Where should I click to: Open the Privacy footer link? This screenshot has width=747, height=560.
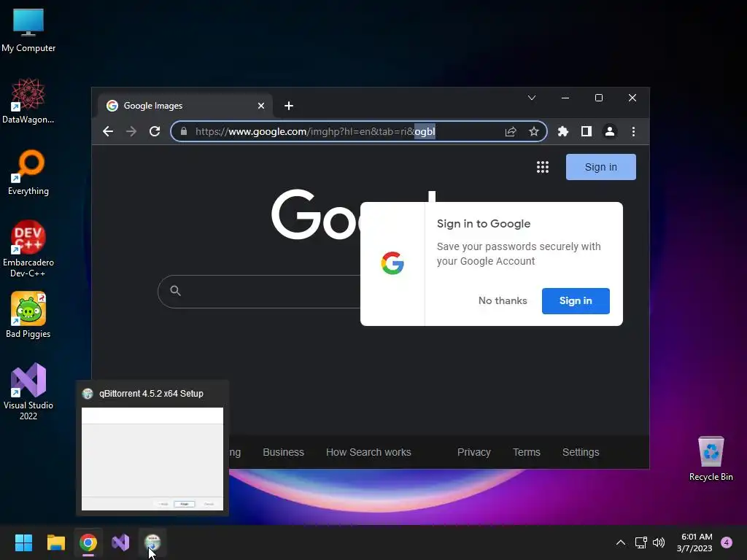point(474,452)
